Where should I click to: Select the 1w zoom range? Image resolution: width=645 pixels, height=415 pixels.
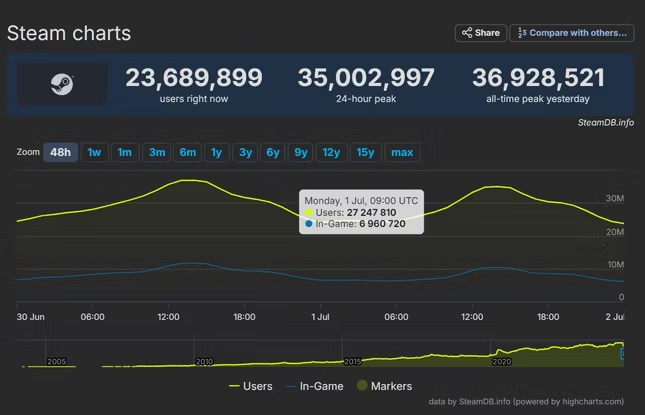(x=94, y=153)
